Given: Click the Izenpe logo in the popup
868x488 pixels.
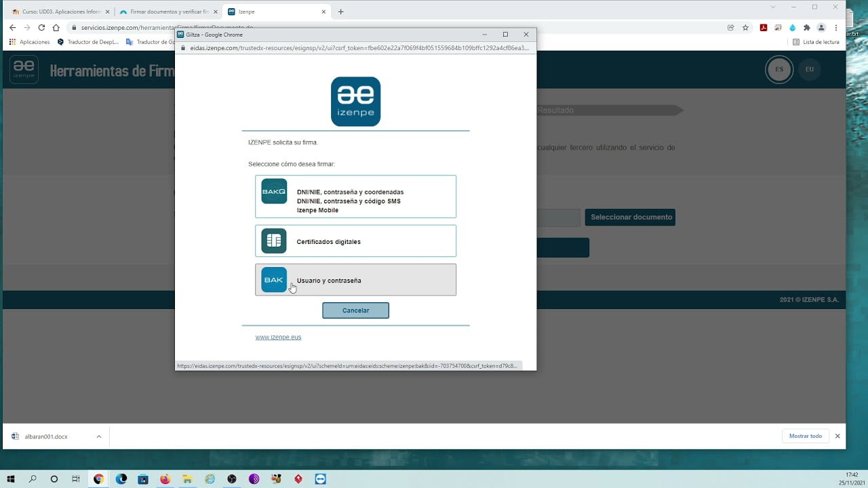Looking at the screenshot, I should coord(355,102).
